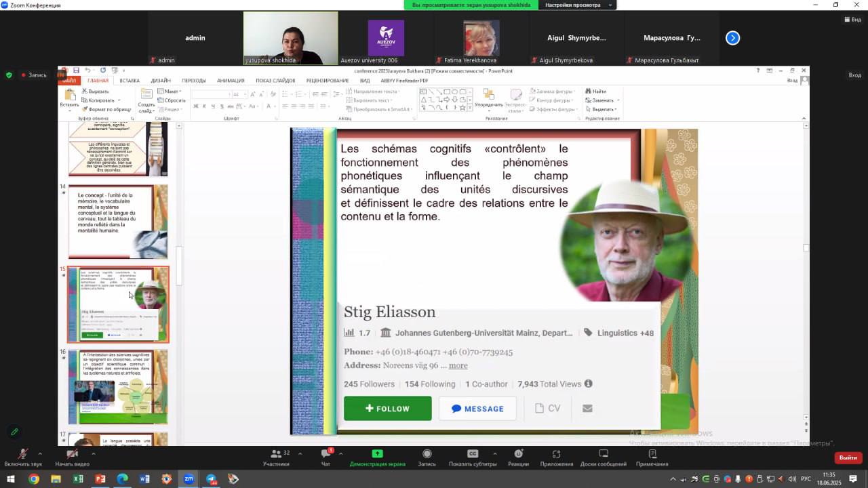
Task: Unmute microphone in Zoom toolbar
Action: [23, 457]
